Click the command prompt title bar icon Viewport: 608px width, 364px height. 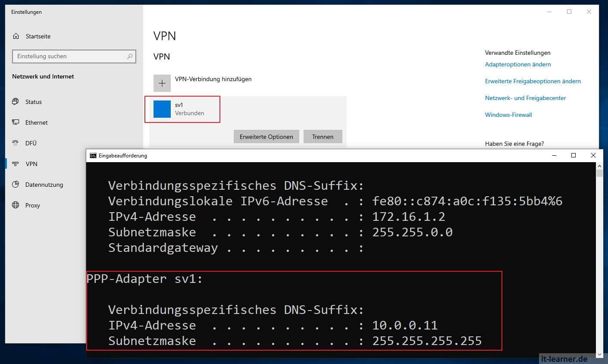pyautogui.click(x=93, y=156)
